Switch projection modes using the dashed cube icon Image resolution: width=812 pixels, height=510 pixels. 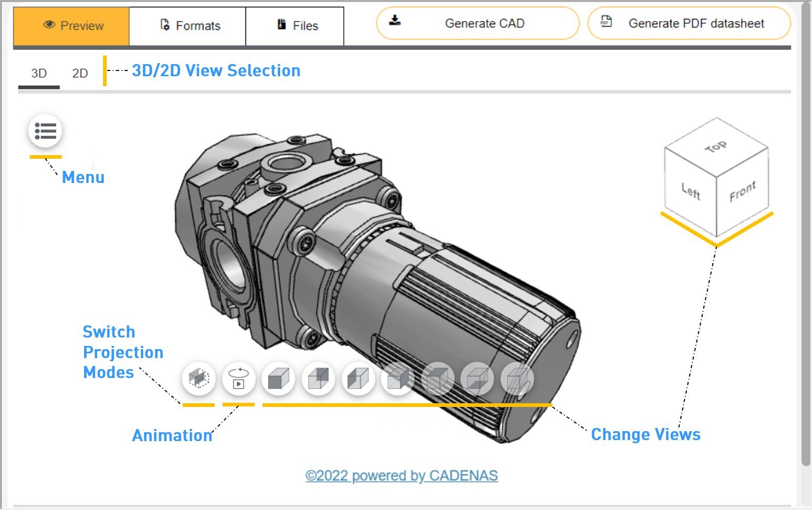199,378
